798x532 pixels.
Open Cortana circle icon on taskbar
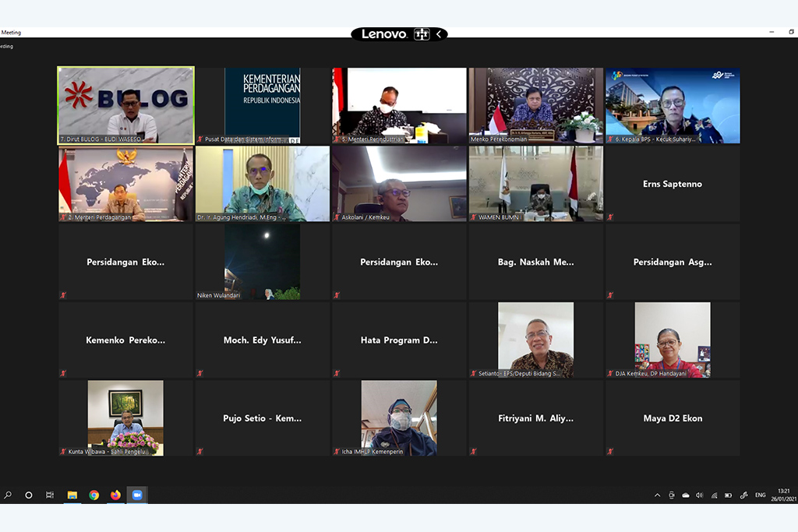(x=29, y=495)
